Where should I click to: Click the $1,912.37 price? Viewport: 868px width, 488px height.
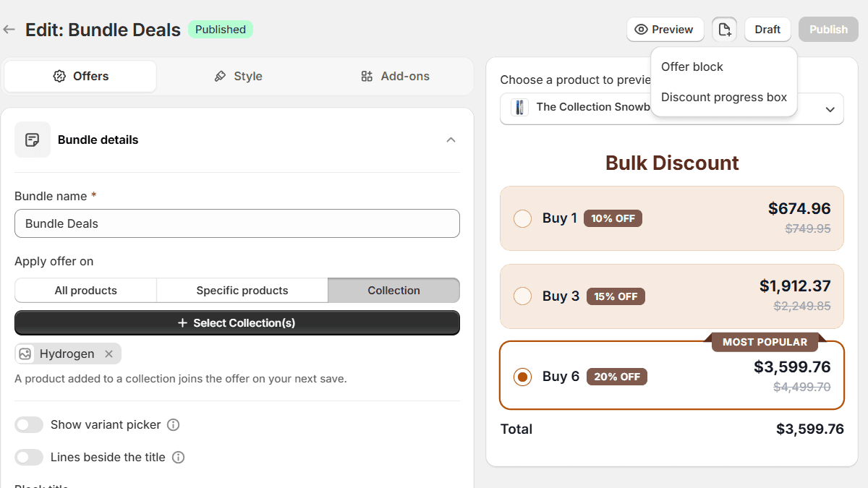[x=795, y=286]
